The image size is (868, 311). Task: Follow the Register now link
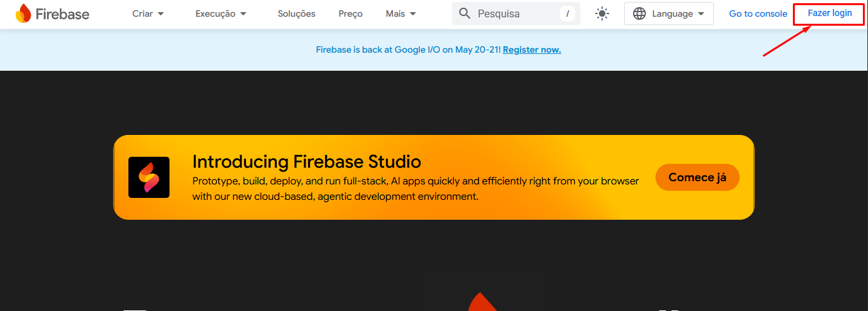point(532,49)
